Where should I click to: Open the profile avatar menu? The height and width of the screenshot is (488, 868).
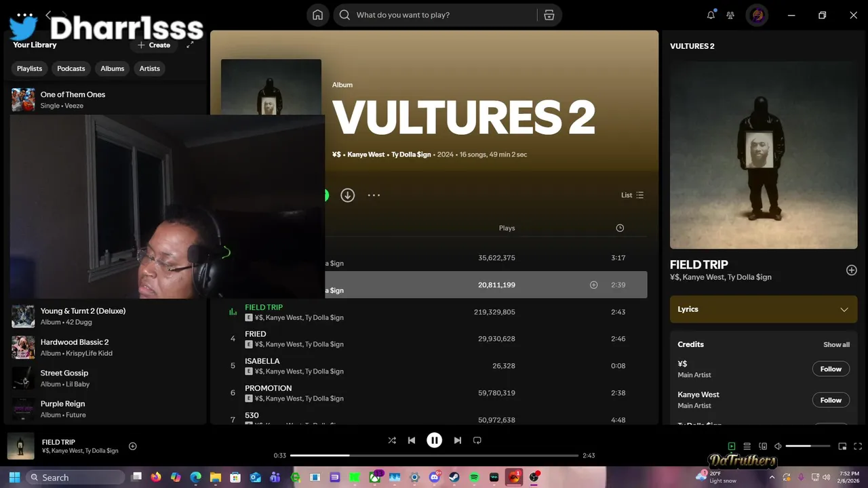point(757,15)
